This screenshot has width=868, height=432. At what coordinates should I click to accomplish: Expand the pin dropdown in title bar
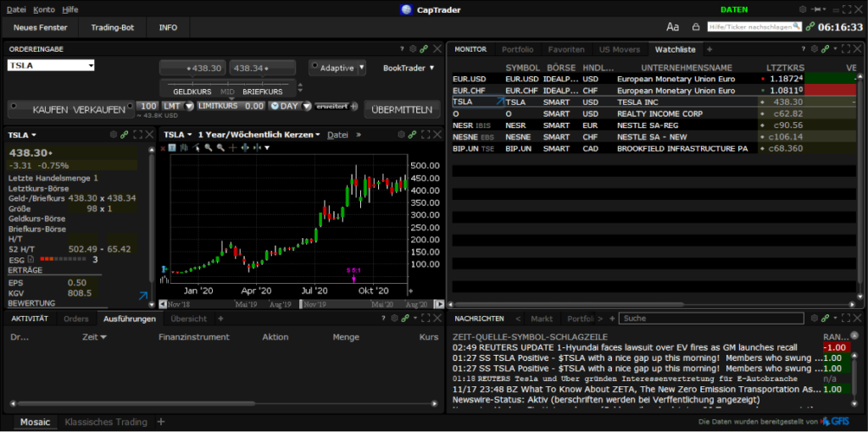[824, 9]
